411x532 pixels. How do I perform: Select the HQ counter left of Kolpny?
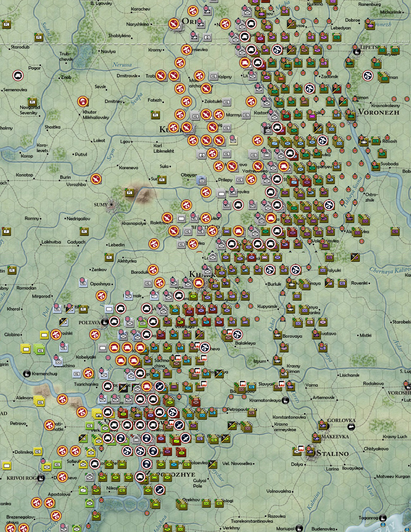pos(213,76)
